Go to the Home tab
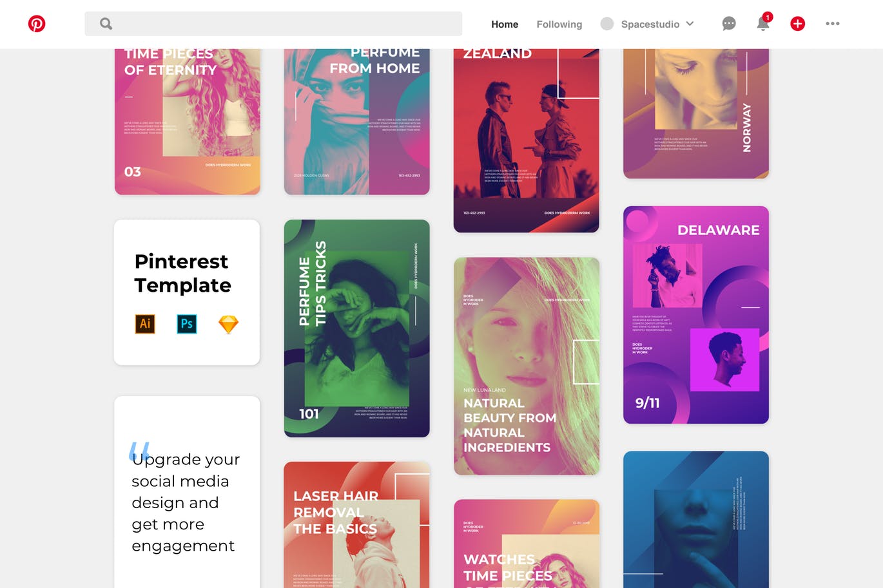 point(504,24)
